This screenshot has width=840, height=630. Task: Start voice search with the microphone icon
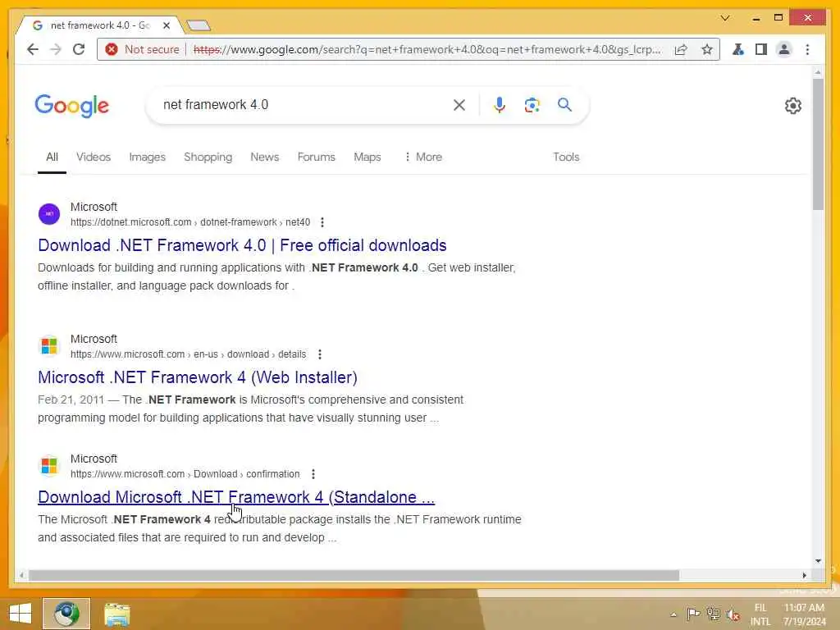tap(500, 105)
